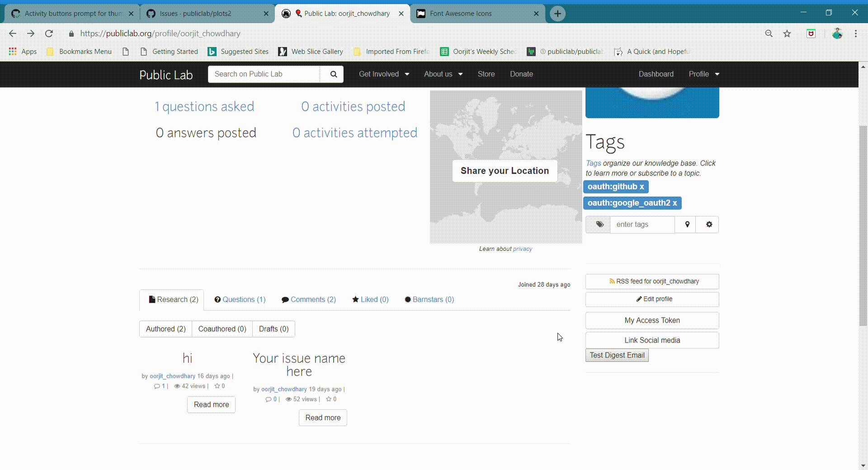Click the page vertical scrollbar
Viewport: 868px width, 470px height.
[863, 226]
